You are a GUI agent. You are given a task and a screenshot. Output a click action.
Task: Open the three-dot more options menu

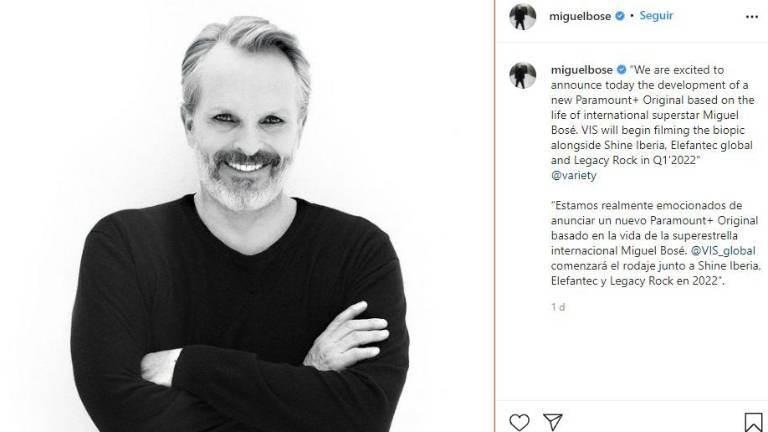click(x=752, y=17)
